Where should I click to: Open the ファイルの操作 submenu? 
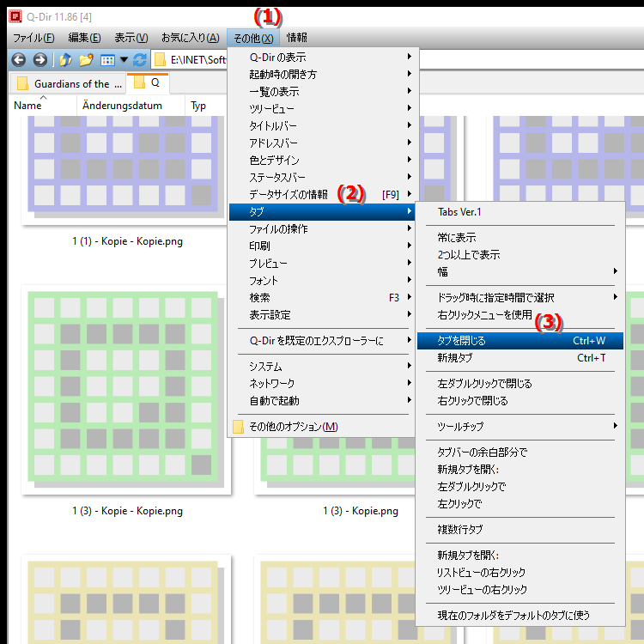pos(322,228)
